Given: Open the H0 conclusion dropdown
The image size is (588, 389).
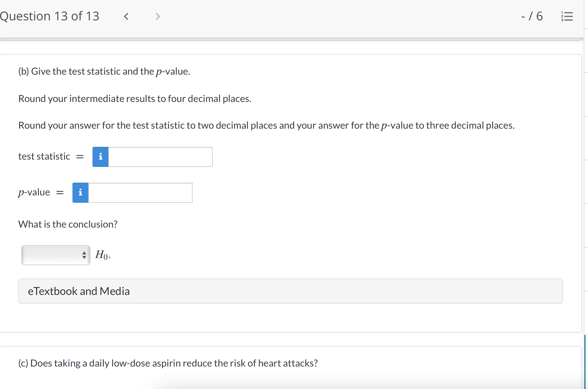Looking at the screenshot, I should (x=56, y=255).
